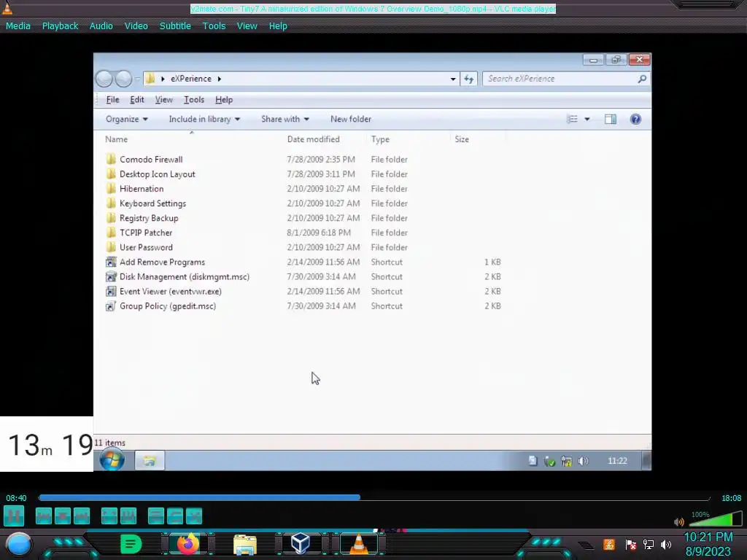Adjust the VLC green volume slider
Image resolution: width=747 pixels, height=560 pixels.
click(x=716, y=518)
